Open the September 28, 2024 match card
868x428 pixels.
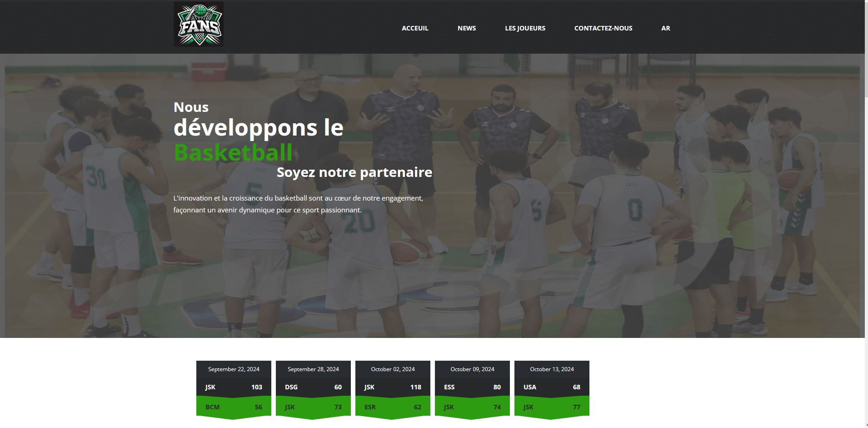[x=313, y=390]
